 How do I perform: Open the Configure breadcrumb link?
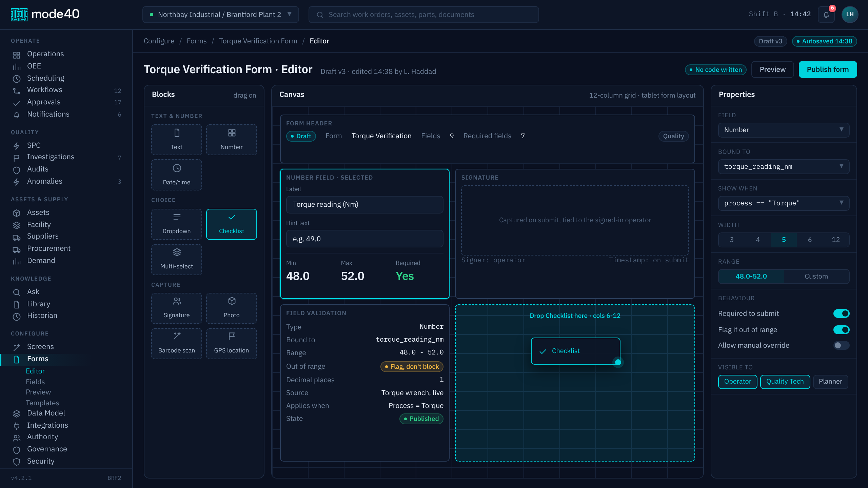click(x=159, y=41)
